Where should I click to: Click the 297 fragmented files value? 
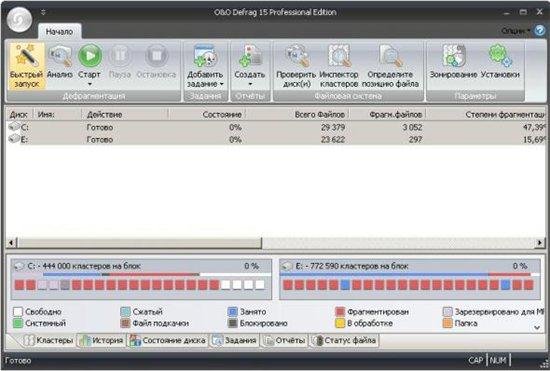click(x=415, y=139)
